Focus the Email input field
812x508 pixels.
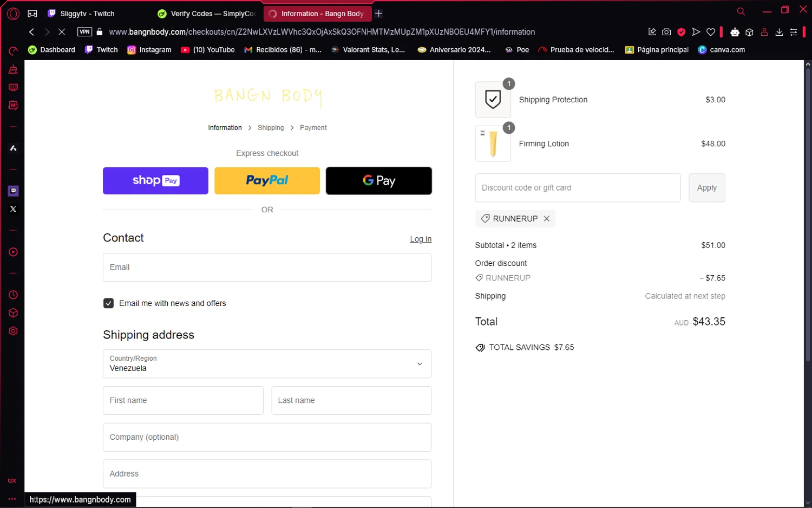pos(267,268)
